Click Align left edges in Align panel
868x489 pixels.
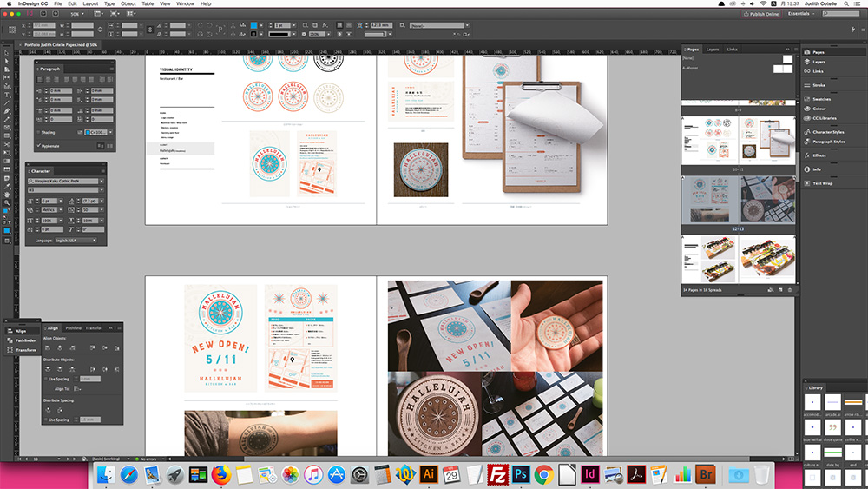[x=48, y=347]
